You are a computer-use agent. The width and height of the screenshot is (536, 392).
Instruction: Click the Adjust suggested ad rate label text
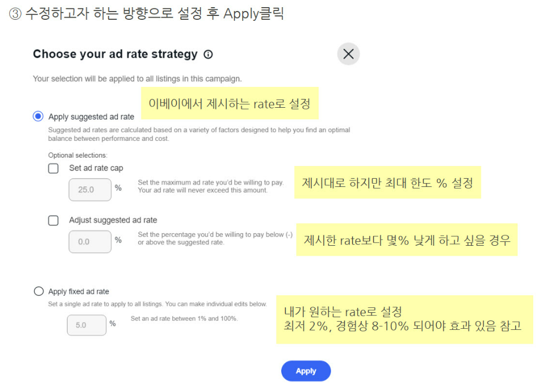coord(113,220)
